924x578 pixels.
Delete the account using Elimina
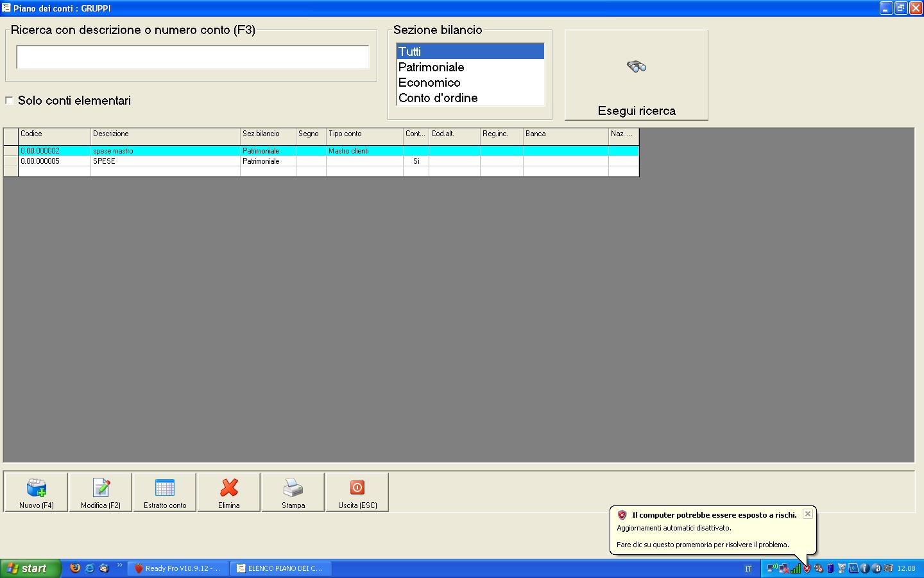click(229, 493)
